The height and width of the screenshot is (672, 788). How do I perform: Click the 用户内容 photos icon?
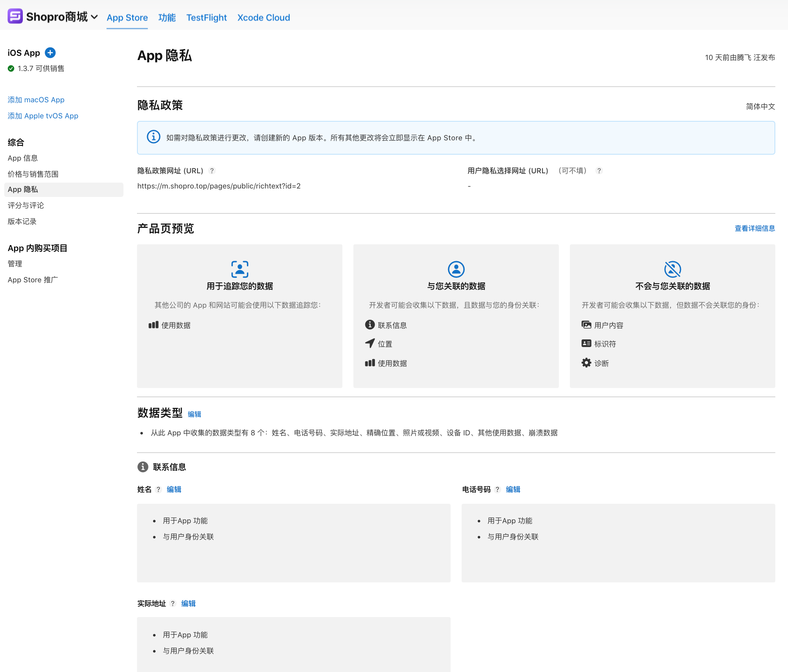point(586,325)
